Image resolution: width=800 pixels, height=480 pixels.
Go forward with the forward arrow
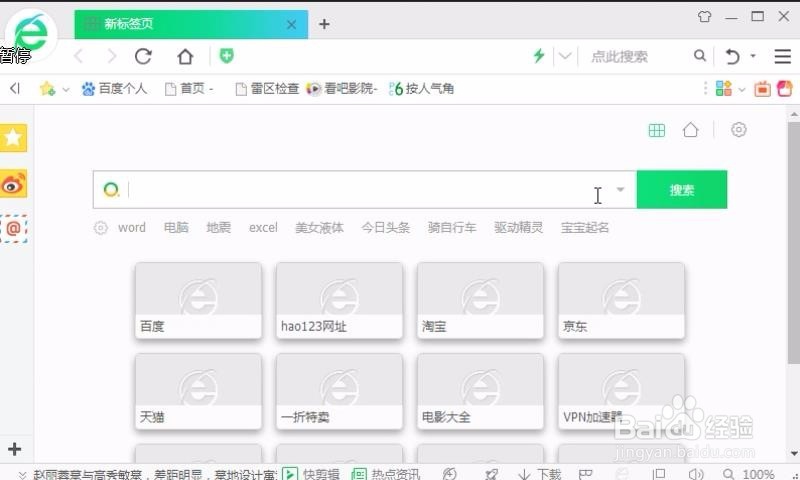point(112,56)
